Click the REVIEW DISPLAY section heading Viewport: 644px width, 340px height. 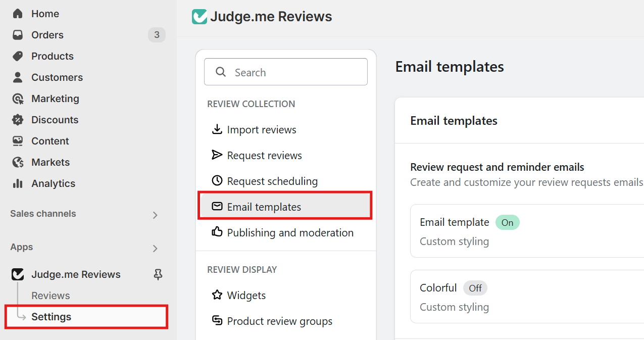[242, 269]
